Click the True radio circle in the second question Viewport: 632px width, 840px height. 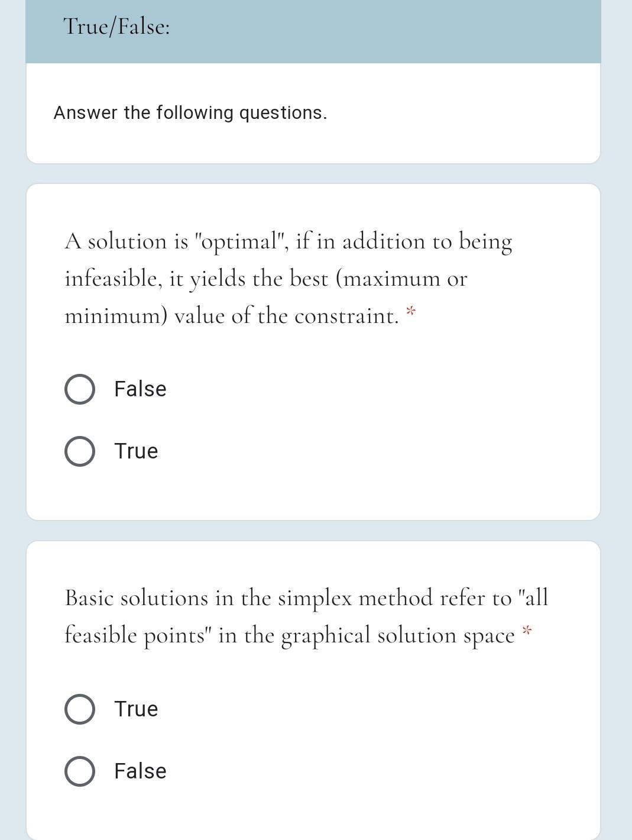coord(80,709)
